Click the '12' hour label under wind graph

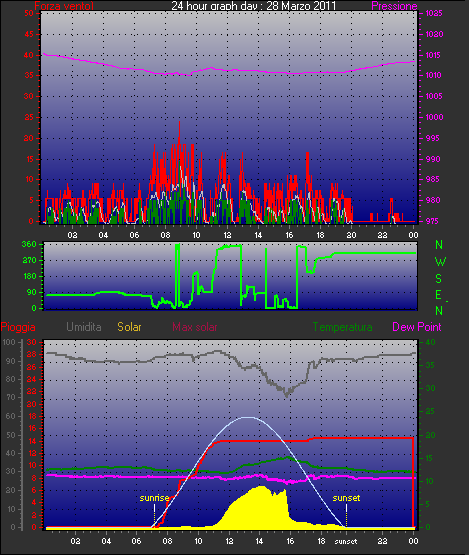(x=227, y=235)
